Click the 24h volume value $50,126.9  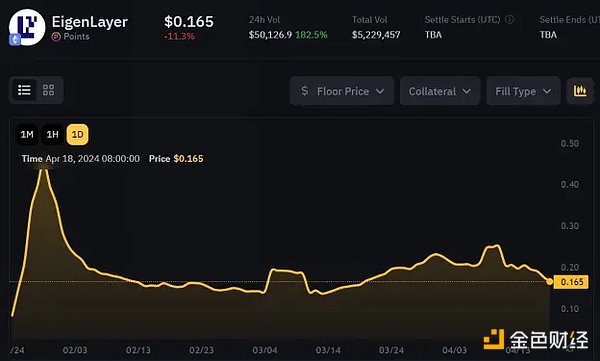[270, 35]
